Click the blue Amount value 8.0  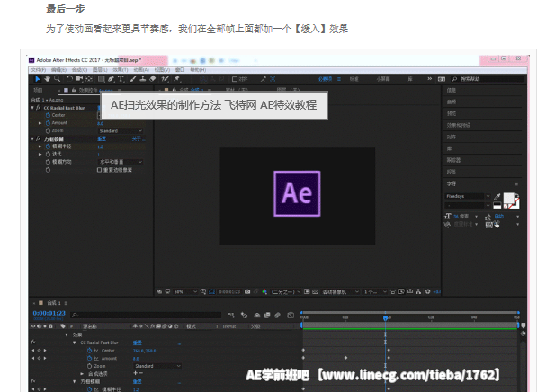click(101, 123)
